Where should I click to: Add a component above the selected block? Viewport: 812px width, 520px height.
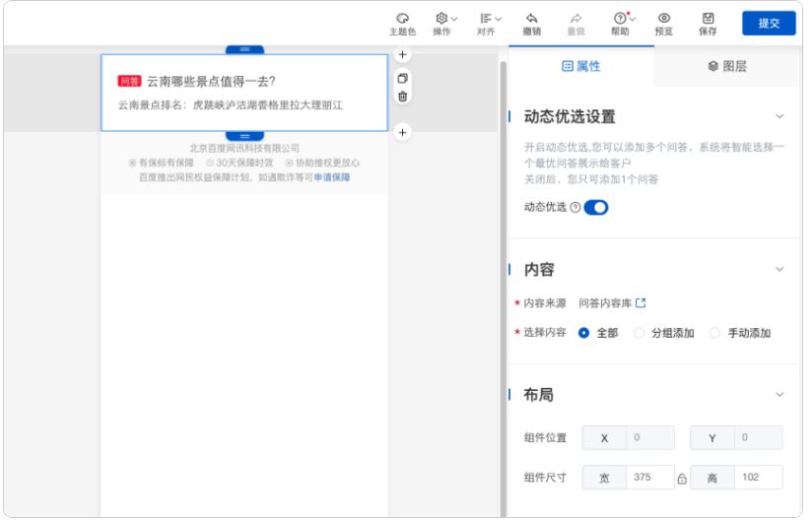402,54
